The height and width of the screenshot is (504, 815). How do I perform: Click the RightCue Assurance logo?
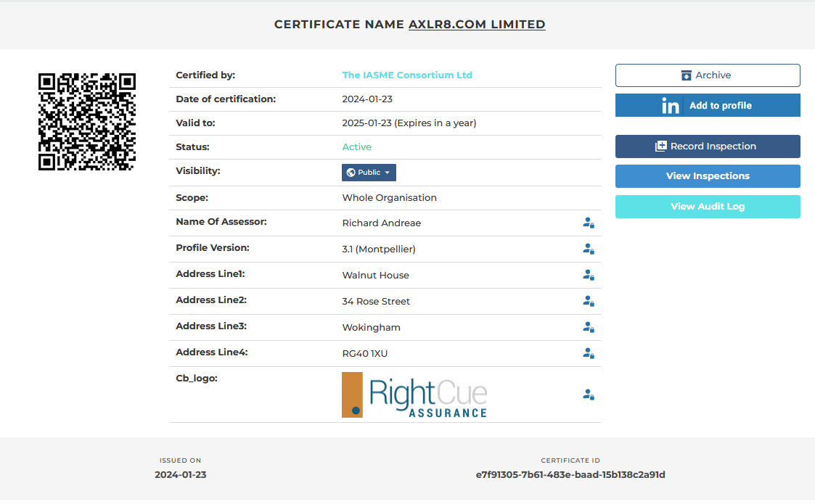pyautogui.click(x=414, y=395)
